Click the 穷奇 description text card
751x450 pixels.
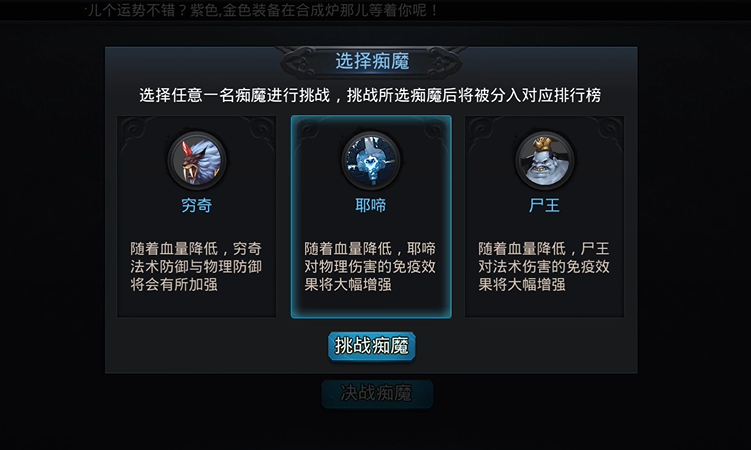point(196,266)
